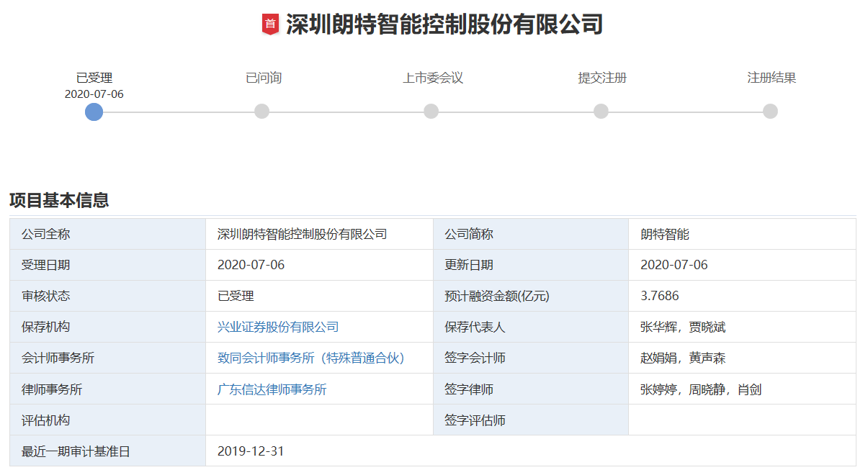
Task: Click the 上市委会议 progress step circle
Action: [x=431, y=112]
